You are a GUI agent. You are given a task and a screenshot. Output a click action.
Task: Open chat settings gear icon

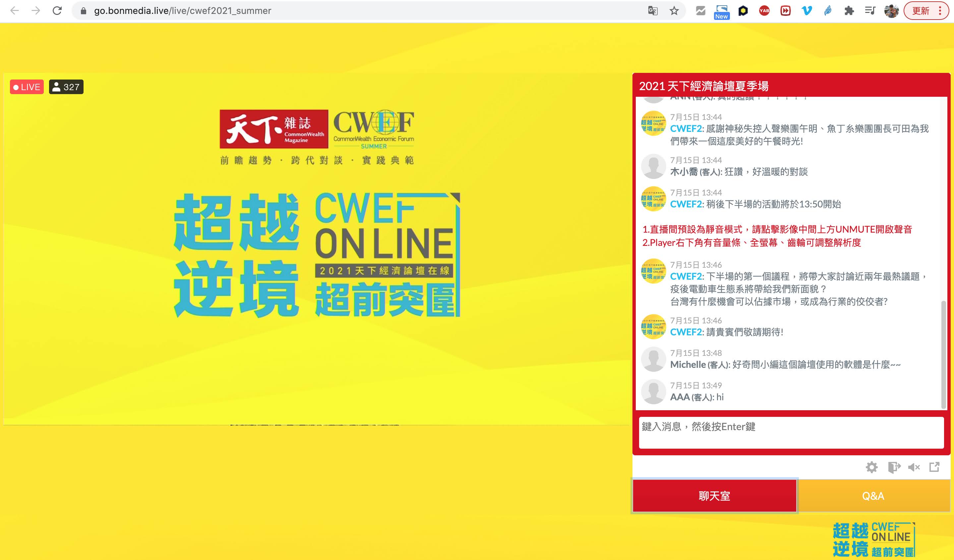[x=871, y=467]
